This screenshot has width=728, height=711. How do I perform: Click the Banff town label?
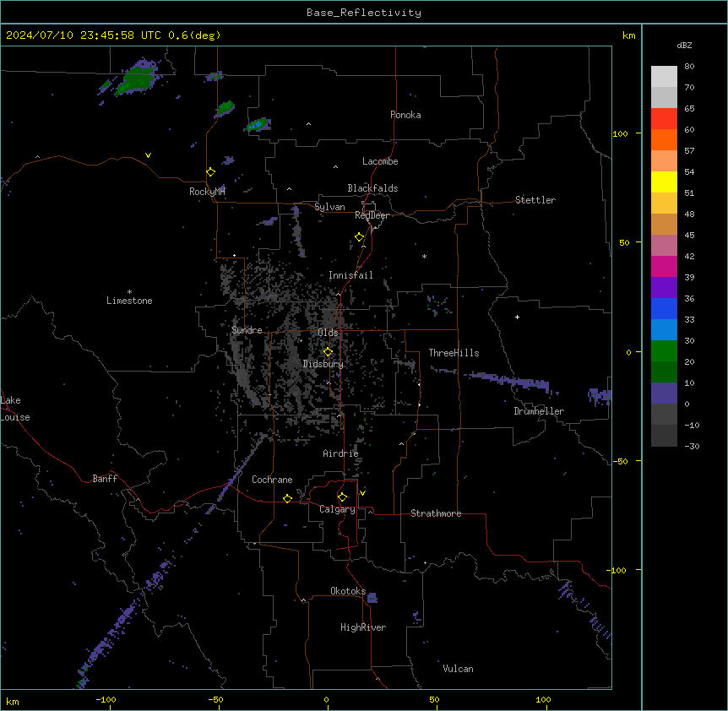(105, 479)
